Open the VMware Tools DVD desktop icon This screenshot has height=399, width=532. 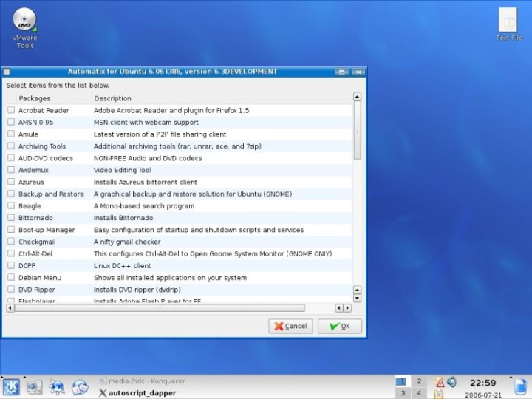[24, 28]
